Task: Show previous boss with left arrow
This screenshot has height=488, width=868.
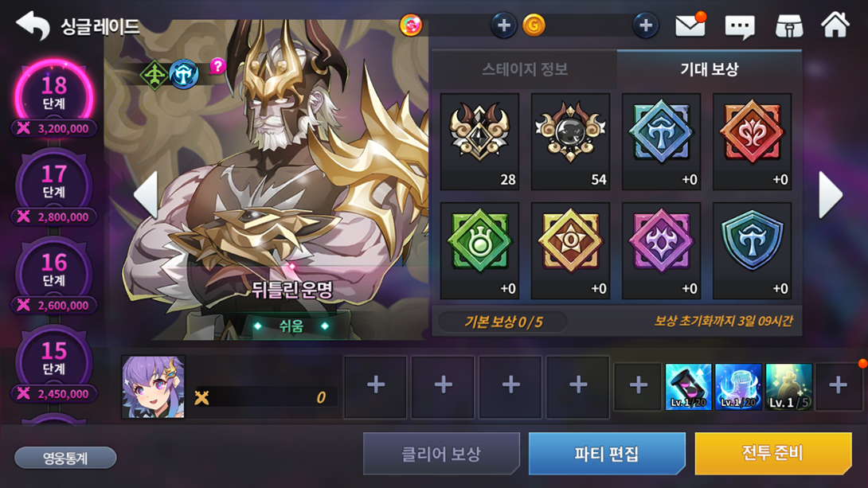Action: (147, 194)
